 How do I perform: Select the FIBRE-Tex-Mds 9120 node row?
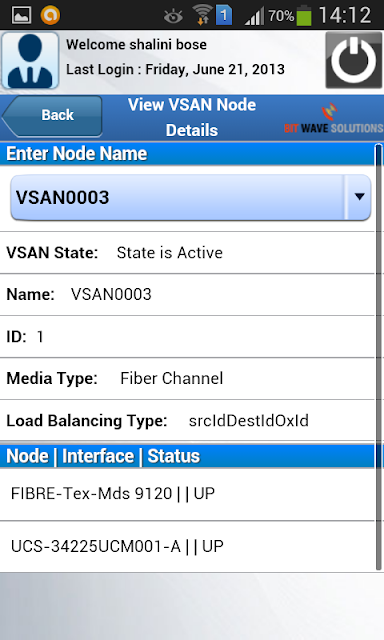click(187, 494)
